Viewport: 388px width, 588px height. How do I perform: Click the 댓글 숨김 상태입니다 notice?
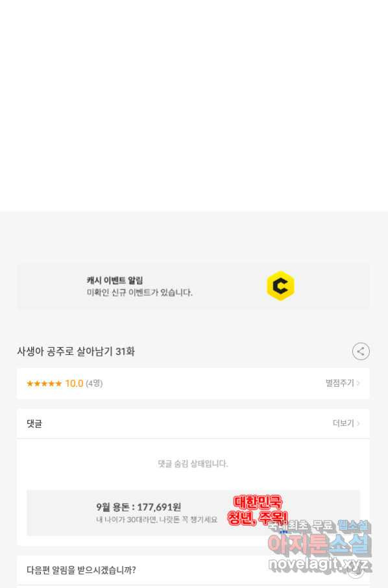pos(193,463)
